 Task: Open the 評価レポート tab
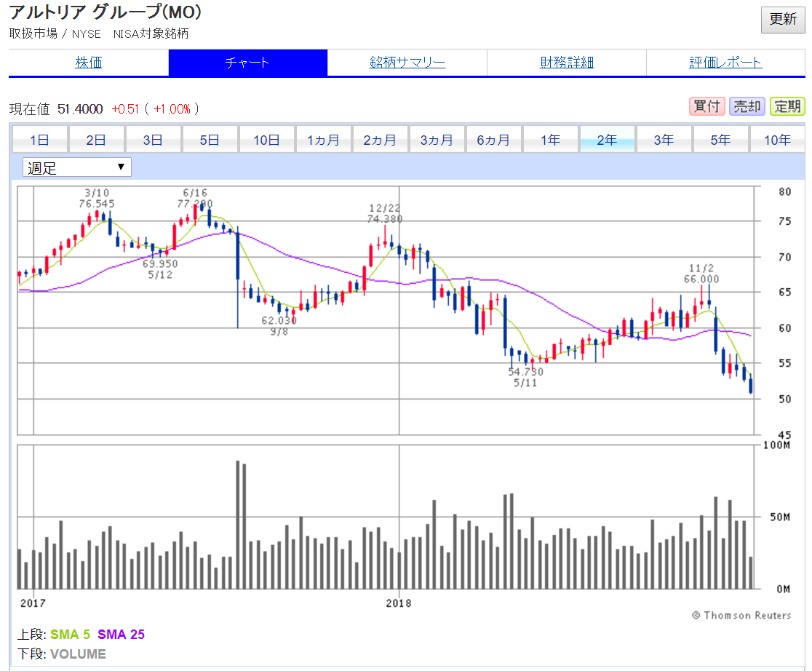(x=725, y=63)
